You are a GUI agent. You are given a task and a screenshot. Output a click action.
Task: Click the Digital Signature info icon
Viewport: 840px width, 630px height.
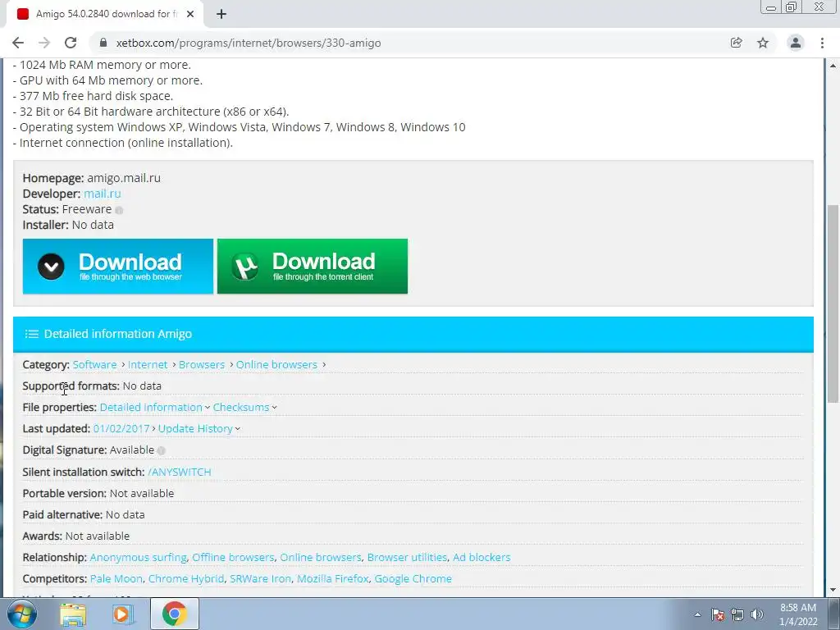pos(162,450)
